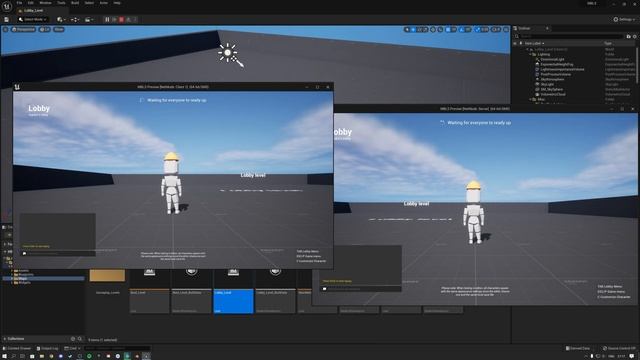
Task: Select the directional light gizmo in the viewport
Action: pyautogui.click(x=231, y=54)
